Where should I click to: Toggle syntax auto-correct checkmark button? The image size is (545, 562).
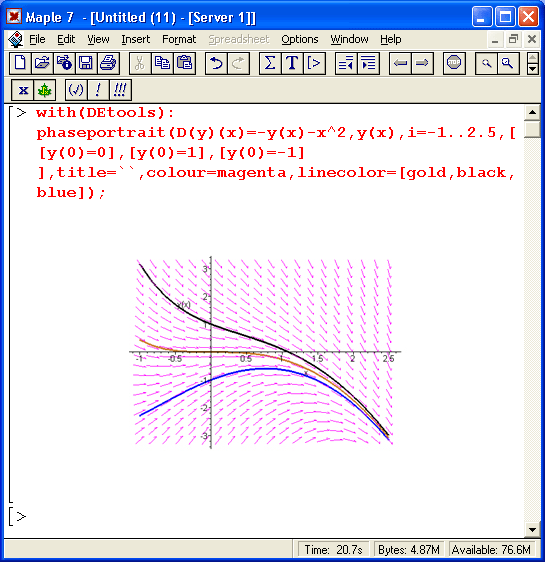pyautogui.click(x=76, y=90)
